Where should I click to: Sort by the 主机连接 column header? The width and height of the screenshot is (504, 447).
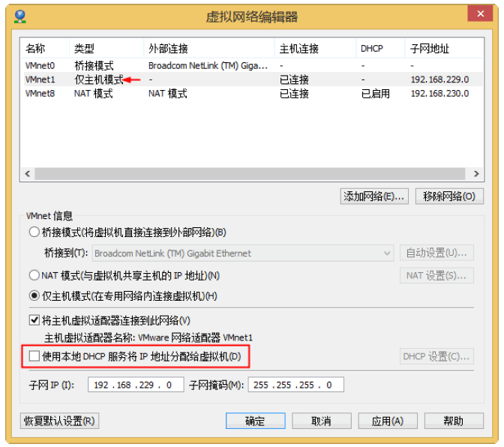tap(315, 49)
